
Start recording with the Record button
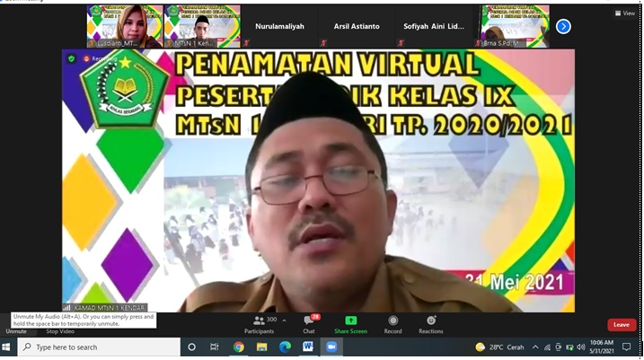tap(393, 324)
